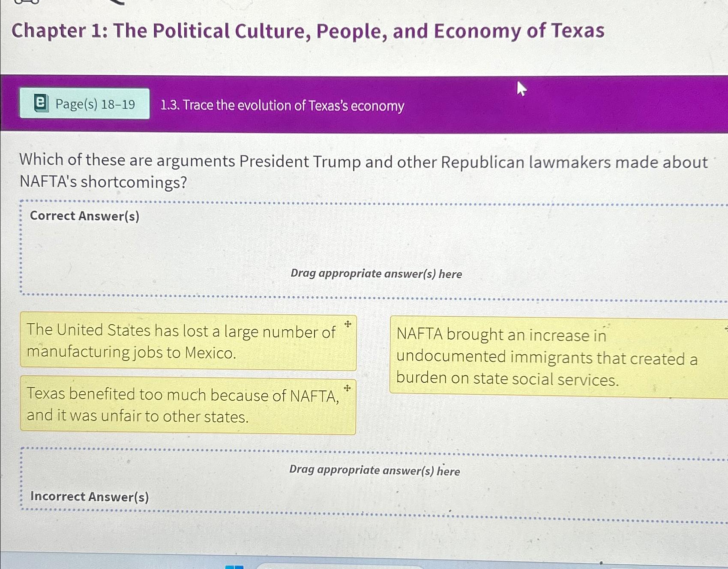Screen dimensions: 728x569
Task: Open the Page(s) 18–19 reference expander
Action: coord(84,104)
